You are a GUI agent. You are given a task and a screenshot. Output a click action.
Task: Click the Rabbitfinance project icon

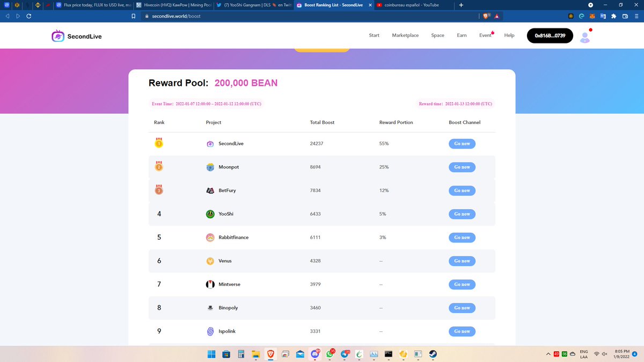tap(210, 237)
